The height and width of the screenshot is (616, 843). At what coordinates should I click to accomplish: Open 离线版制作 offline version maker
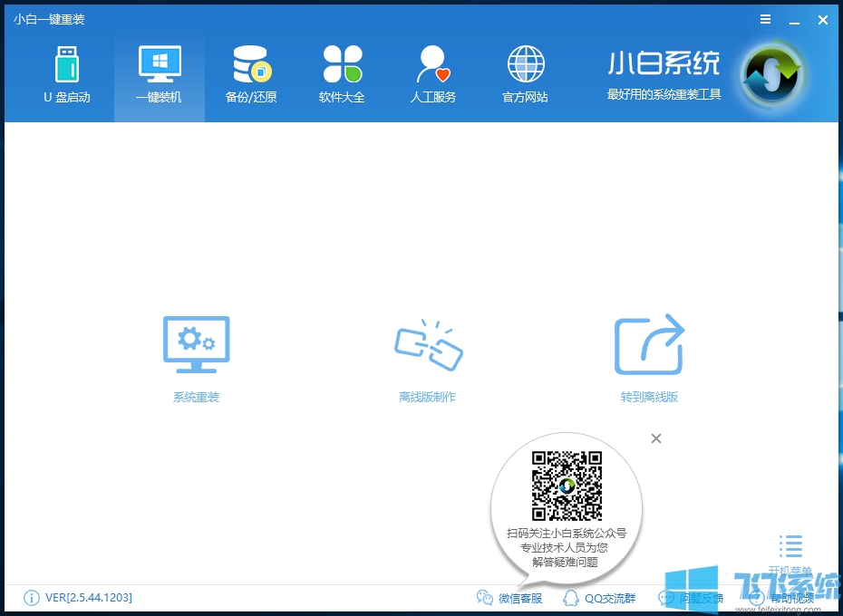(427, 353)
